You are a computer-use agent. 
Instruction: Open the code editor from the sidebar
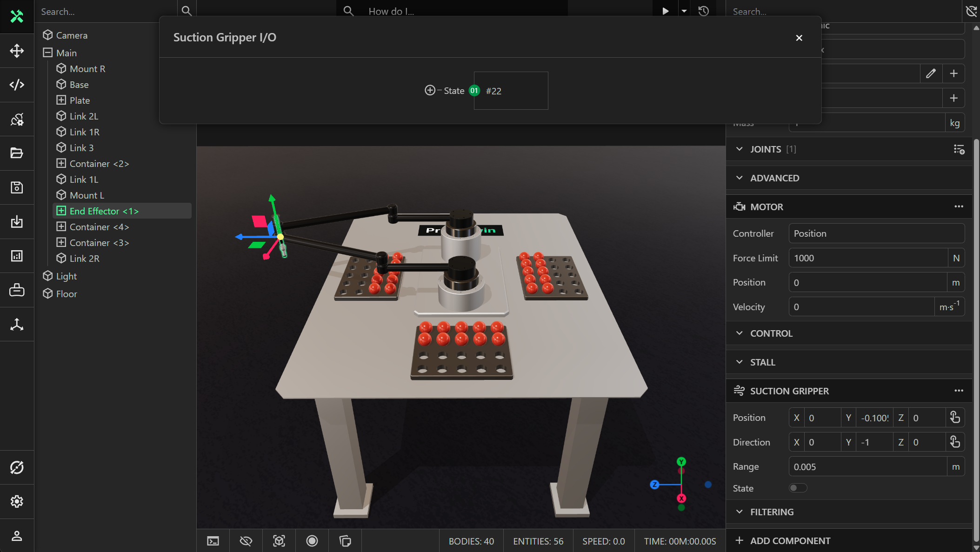point(17,85)
